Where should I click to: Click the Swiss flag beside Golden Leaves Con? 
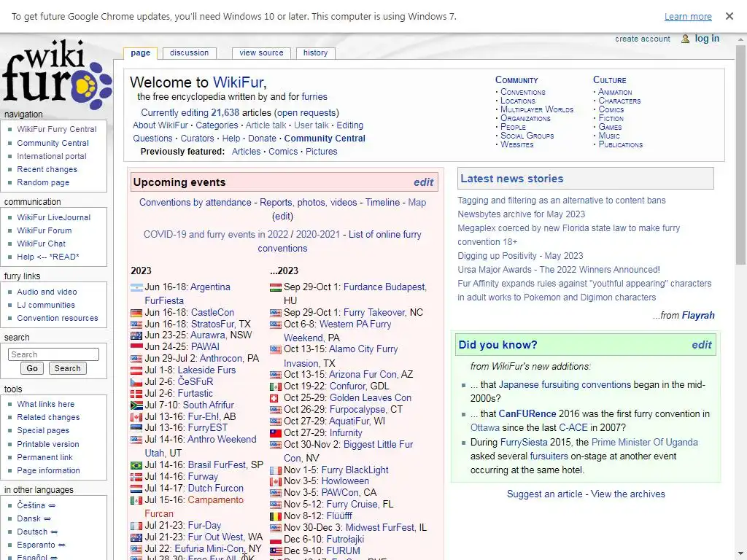click(x=274, y=398)
